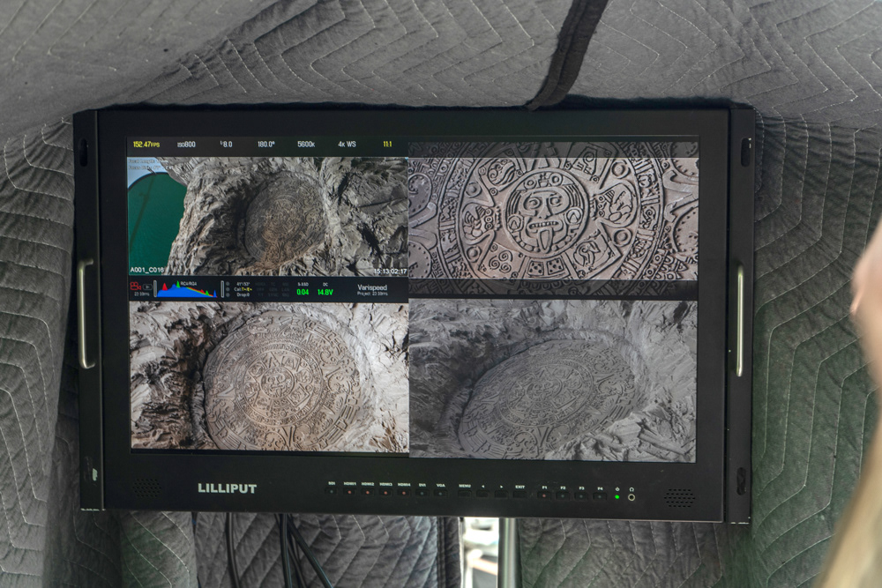Activate the F3 function button
The height and width of the screenshot is (588, 882).
click(x=581, y=497)
